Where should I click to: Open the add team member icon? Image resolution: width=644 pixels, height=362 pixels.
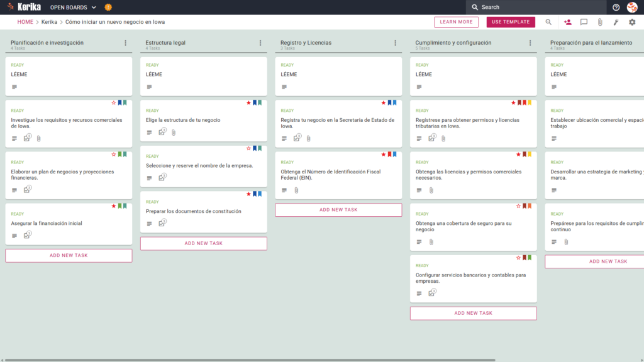tap(568, 22)
